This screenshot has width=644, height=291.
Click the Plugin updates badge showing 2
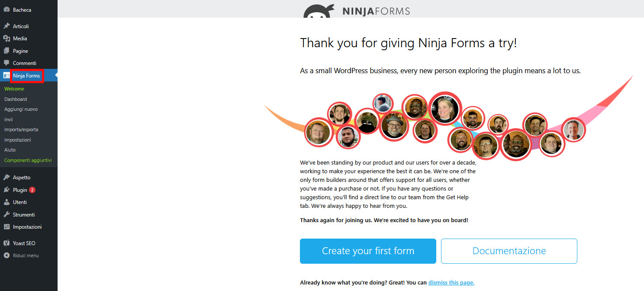click(32, 190)
